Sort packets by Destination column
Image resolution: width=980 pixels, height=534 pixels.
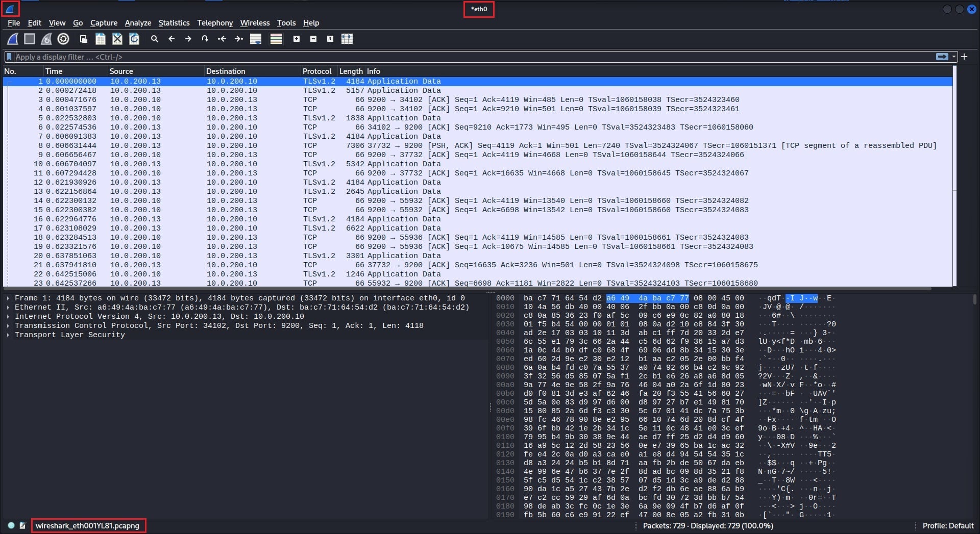tap(253, 71)
